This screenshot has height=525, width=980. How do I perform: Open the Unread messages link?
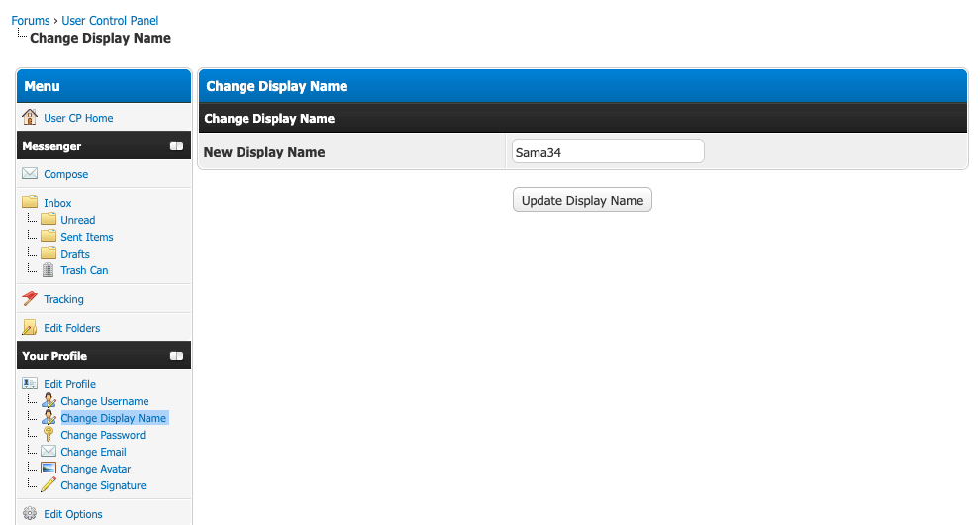pos(77,220)
